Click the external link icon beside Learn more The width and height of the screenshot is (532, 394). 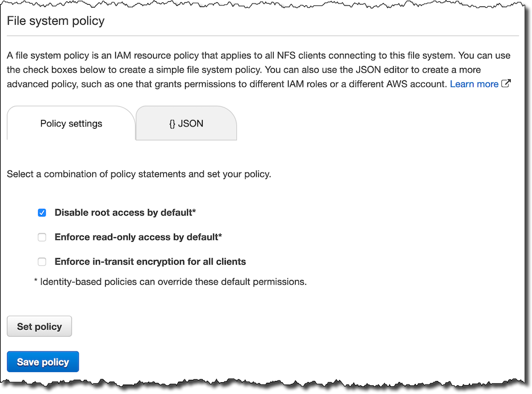[506, 83]
